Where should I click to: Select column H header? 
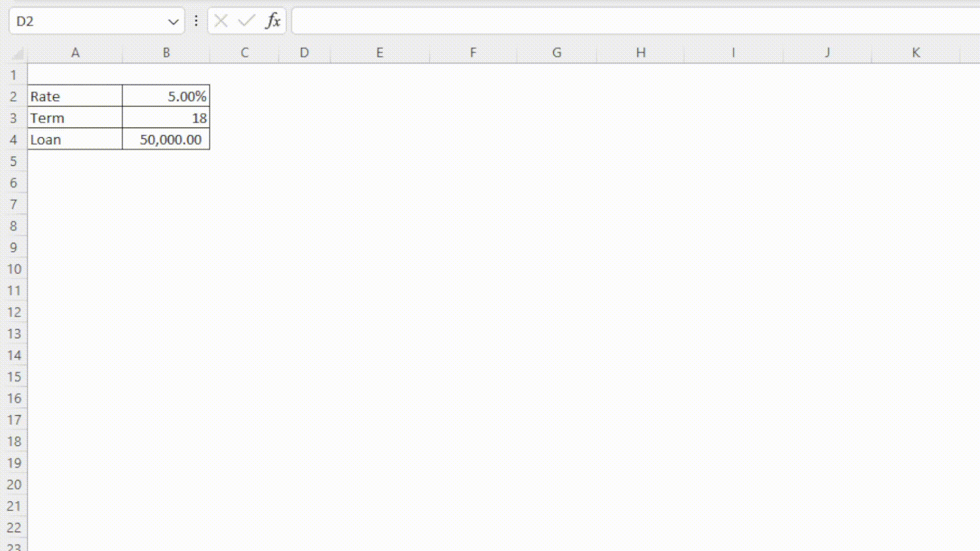coord(641,53)
